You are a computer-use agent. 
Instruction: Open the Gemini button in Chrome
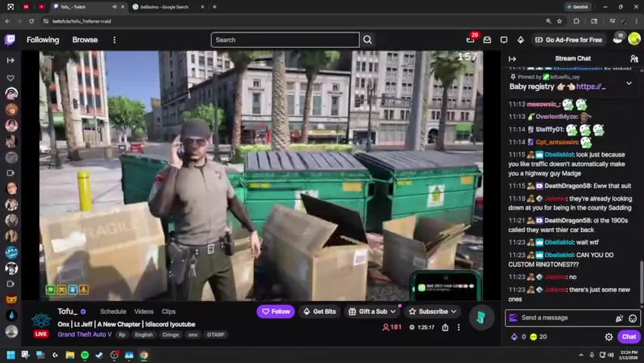pyautogui.click(x=577, y=7)
